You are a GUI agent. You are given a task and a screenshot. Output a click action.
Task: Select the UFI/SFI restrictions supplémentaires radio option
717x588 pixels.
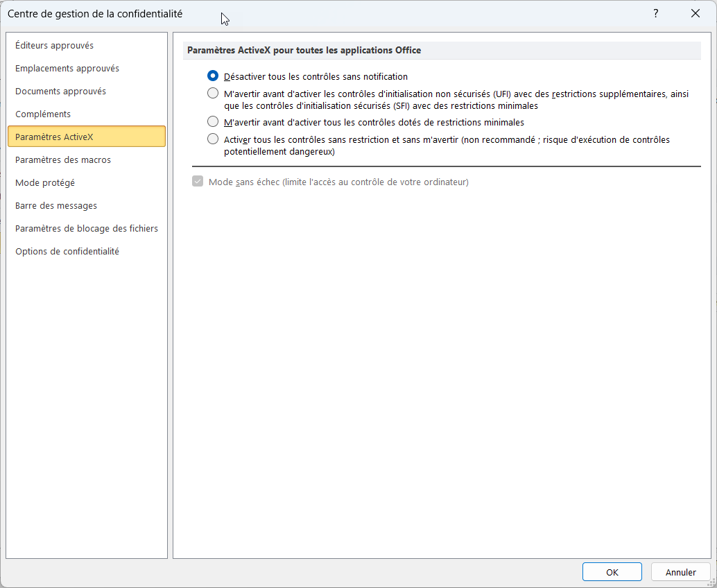(213, 94)
